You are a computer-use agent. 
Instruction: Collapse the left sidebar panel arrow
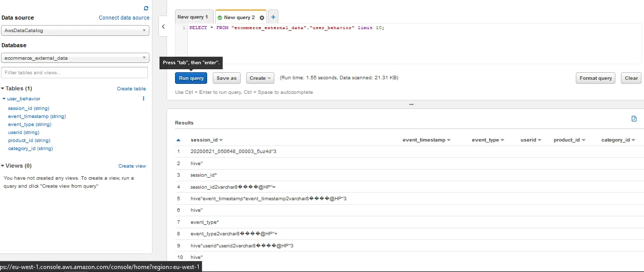click(x=163, y=27)
